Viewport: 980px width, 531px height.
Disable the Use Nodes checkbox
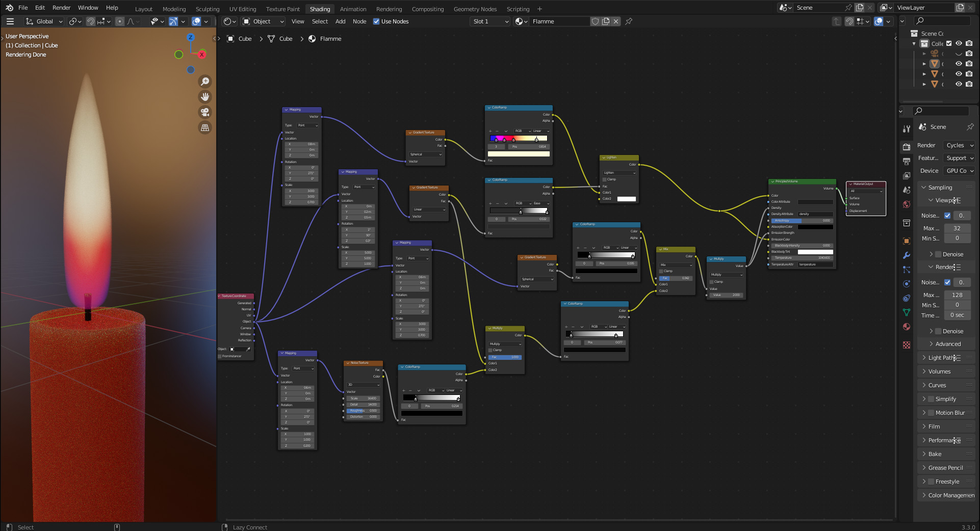(x=376, y=21)
